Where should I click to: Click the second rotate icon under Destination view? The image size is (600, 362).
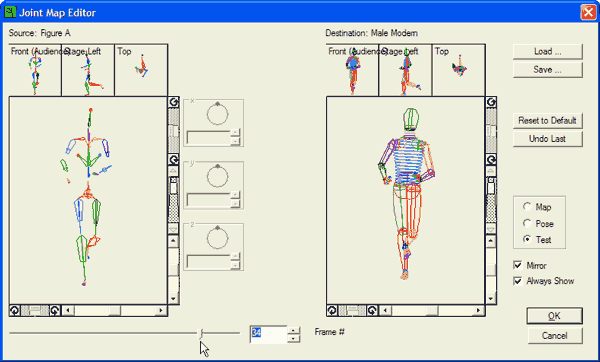[x=372, y=310]
